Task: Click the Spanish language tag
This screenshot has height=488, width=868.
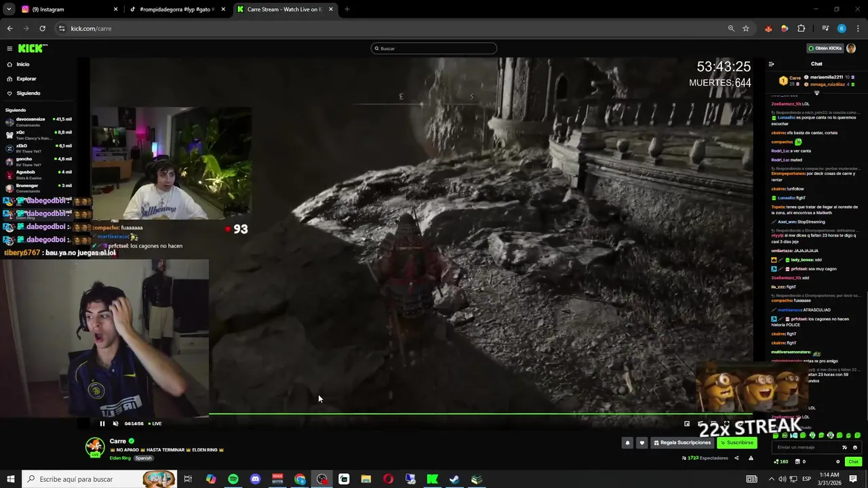Action: pyautogui.click(x=144, y=458)
